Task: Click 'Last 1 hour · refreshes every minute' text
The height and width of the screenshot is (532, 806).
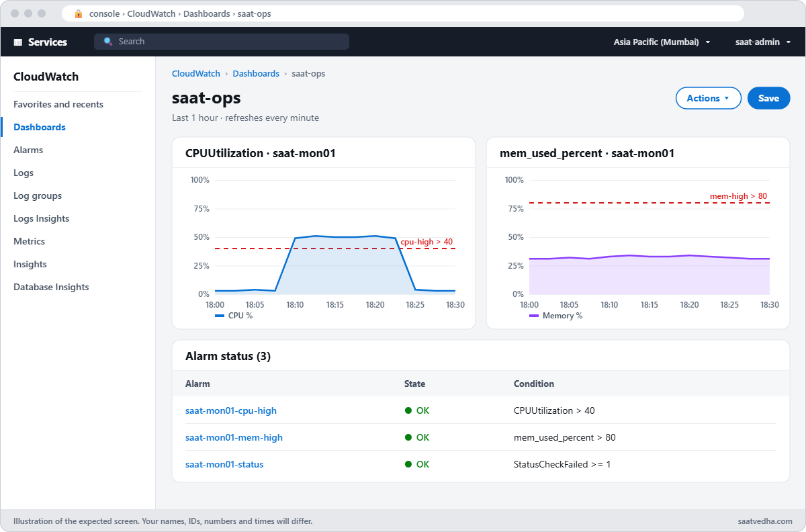Action: tap(245, 118)
